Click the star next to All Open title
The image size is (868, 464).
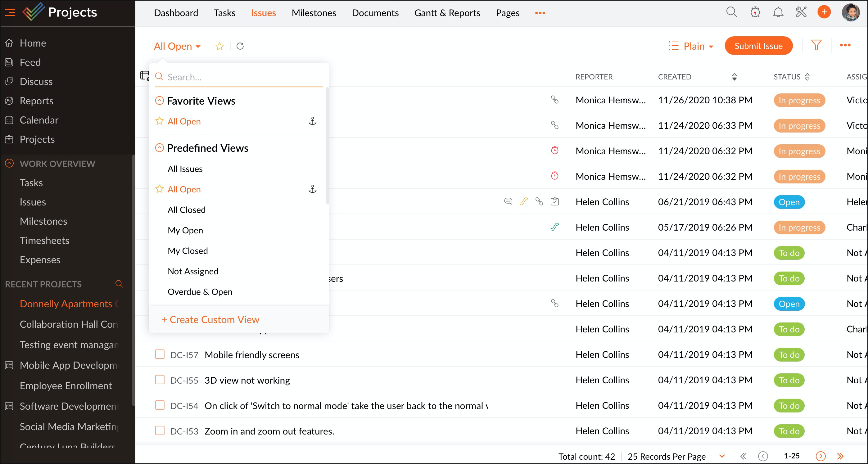click(219, 46)
